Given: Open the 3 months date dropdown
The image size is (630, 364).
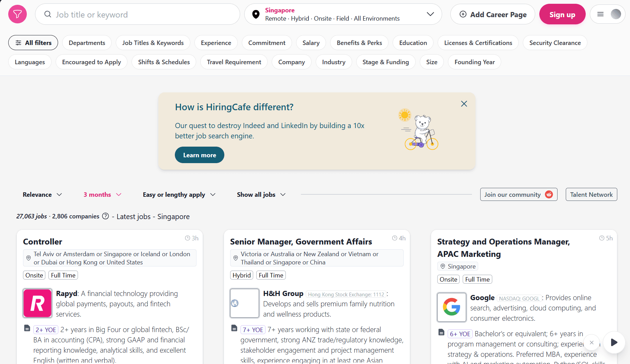Looking at the screenshot, I should coord(102,194).
